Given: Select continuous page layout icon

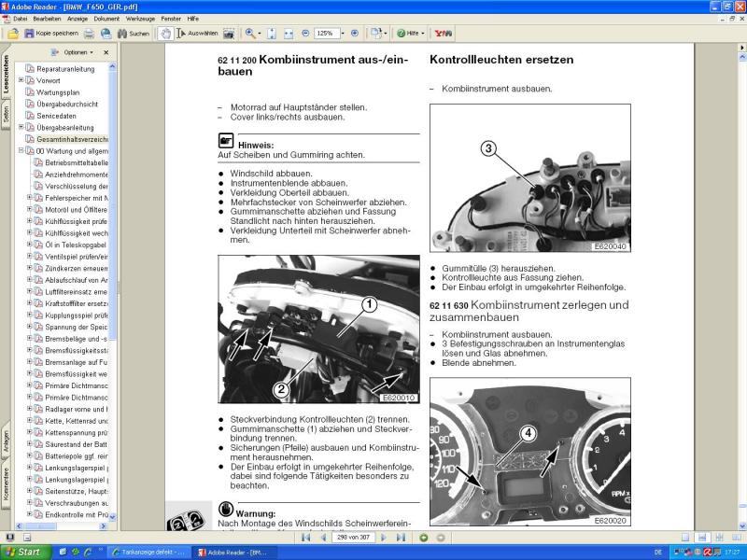Looking at the screenshot, I should (702, 538).
